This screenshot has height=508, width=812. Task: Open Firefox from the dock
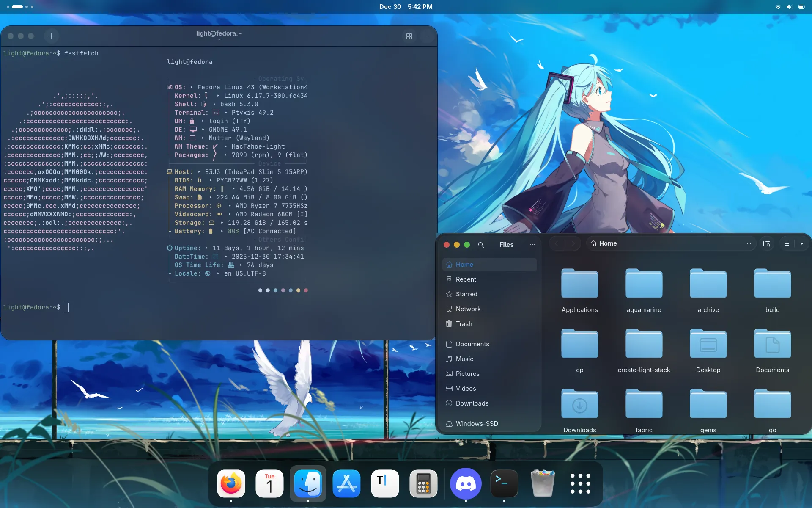[x=231, y=483]
